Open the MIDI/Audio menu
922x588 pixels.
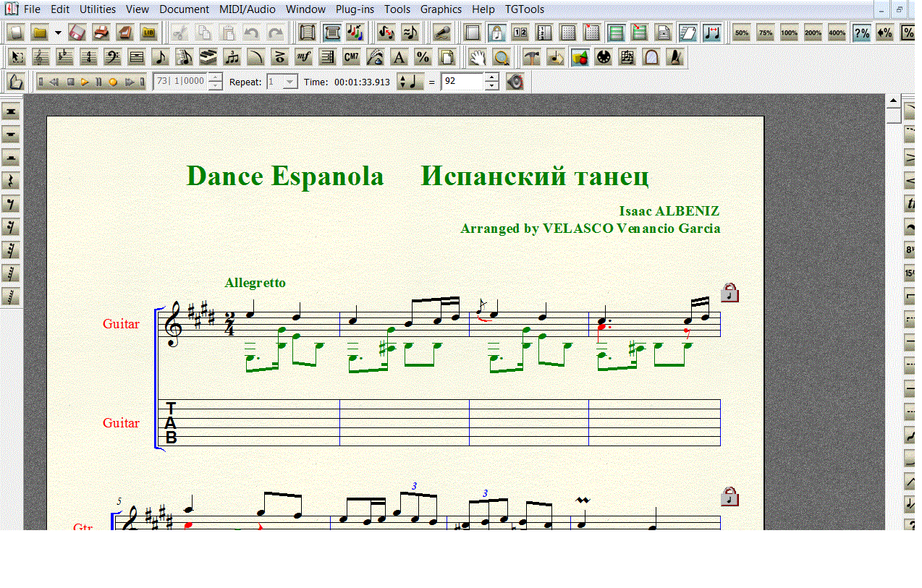[x=246, y=9]
